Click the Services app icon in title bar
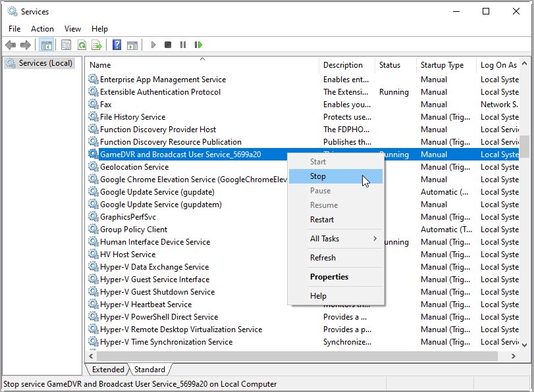The image size is (534, 392). [x=13, y=12]
